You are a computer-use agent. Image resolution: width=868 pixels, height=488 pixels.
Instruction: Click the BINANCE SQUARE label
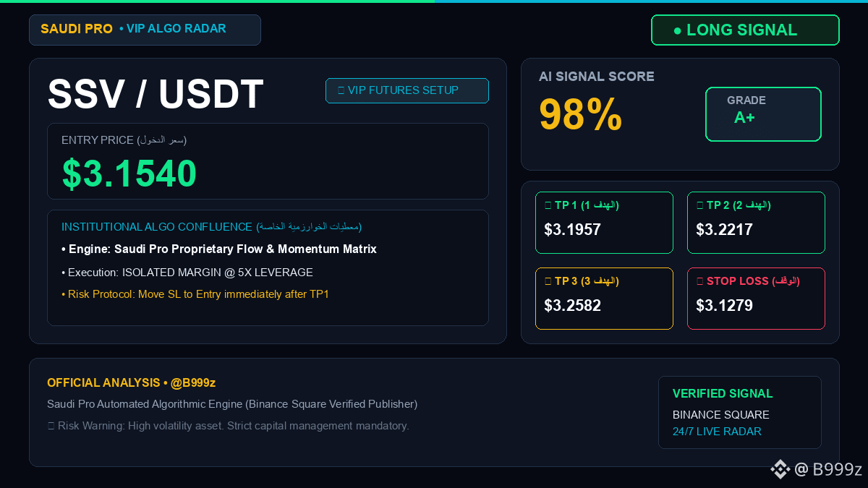tap(721, 415)
